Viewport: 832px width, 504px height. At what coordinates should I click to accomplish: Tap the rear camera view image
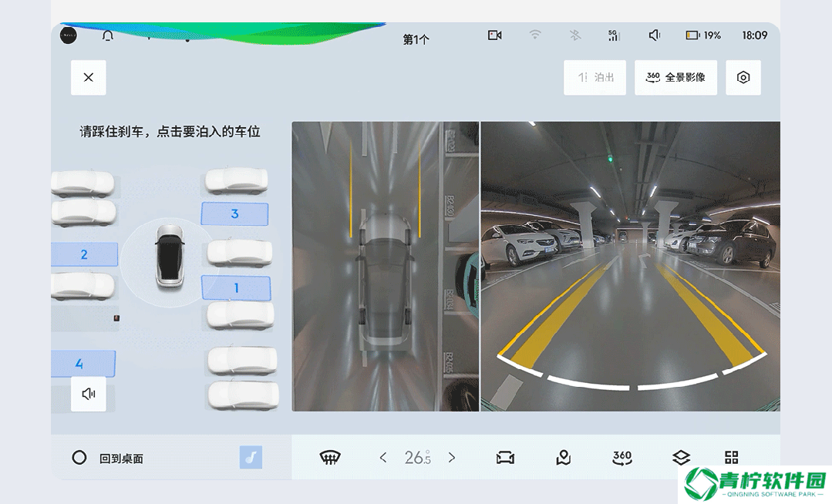click(631, 267)
